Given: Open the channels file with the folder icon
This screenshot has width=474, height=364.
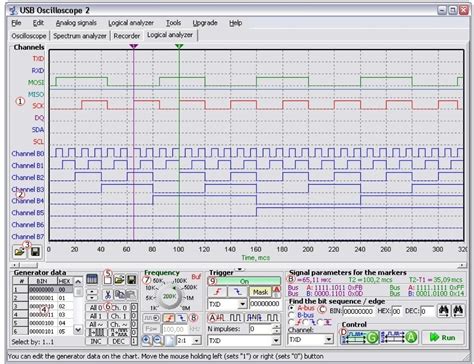Looking at the screenshot, I should pos(19,252).
